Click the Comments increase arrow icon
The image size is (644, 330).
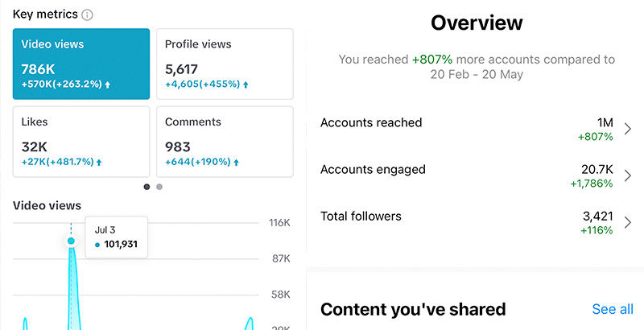(x=236, y=162)
